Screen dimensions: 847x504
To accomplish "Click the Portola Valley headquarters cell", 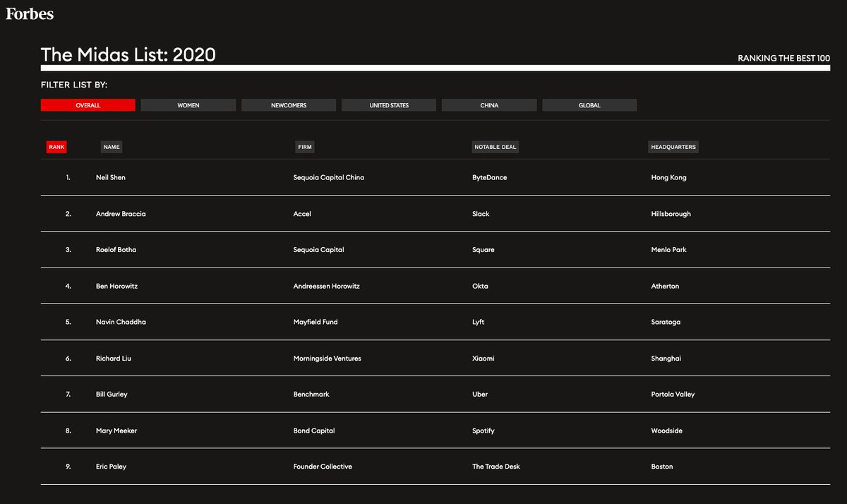I will (673, 394).
